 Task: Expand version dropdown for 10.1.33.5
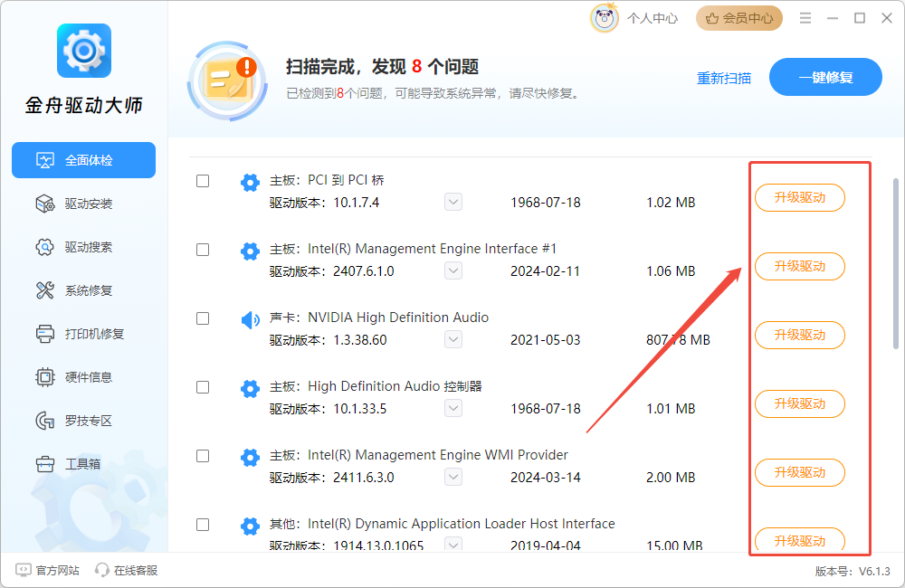point(453,408)
